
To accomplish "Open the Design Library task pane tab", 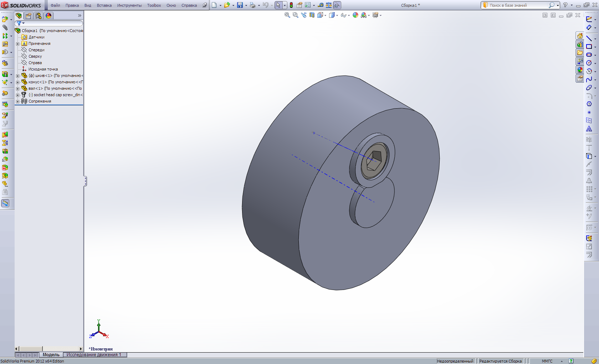I will coord(580,44).
